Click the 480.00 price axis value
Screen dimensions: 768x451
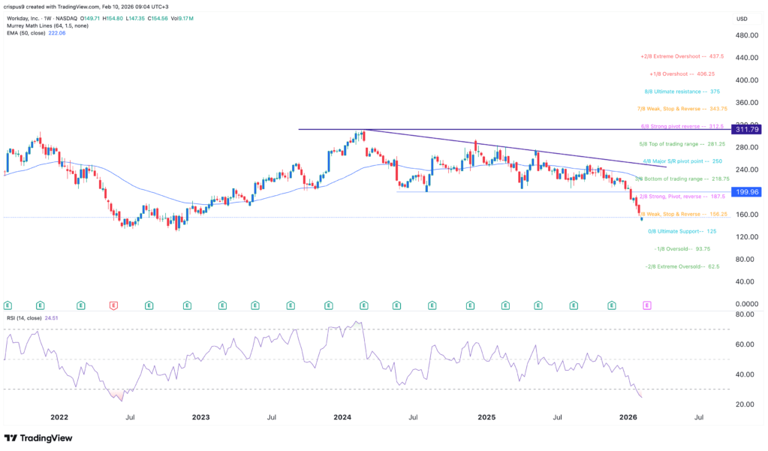[746, 36]
